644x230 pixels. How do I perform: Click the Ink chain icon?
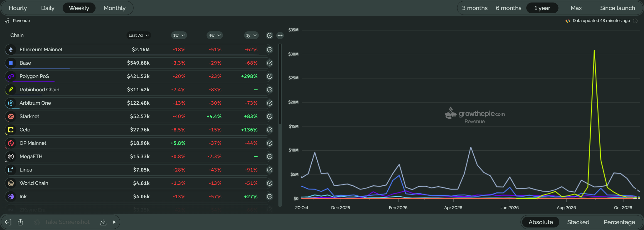(11, 197)
